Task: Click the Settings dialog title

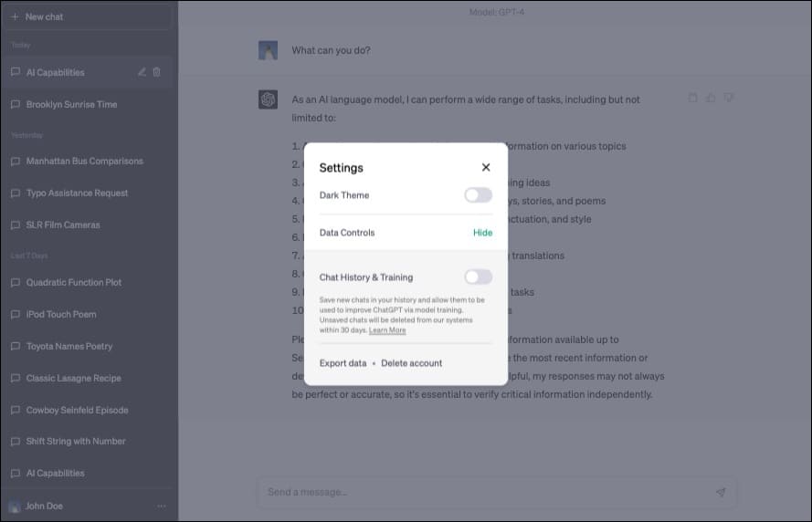Action: pos(342,168)
